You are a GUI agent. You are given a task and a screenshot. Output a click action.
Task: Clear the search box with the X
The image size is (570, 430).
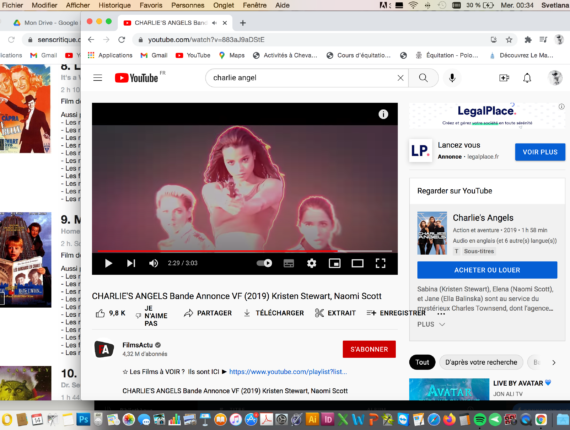400,78
